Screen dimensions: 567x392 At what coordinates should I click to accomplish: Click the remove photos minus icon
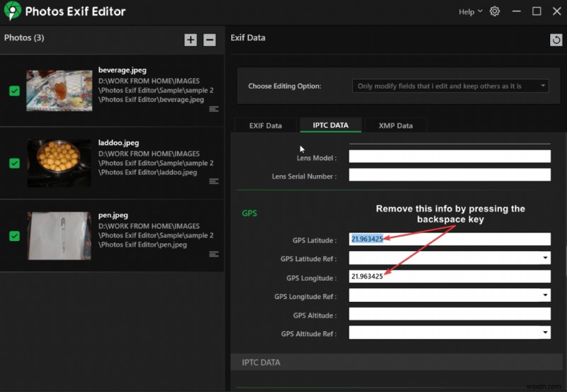coord(210,40)
